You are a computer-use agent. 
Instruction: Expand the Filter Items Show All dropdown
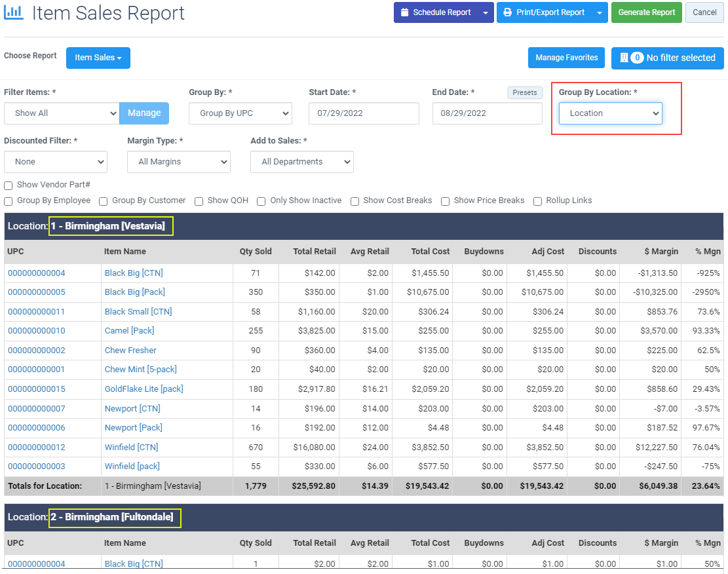[62, 113]
